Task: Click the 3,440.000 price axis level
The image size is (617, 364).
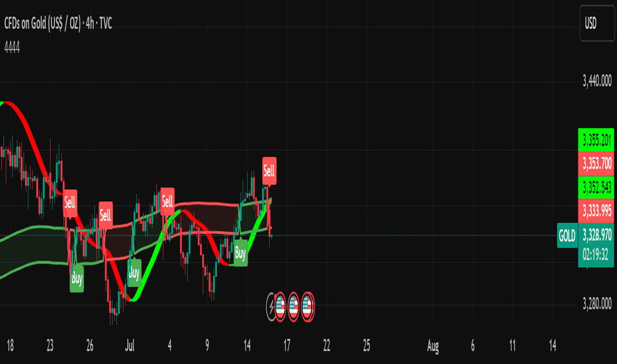Action: 597,81
